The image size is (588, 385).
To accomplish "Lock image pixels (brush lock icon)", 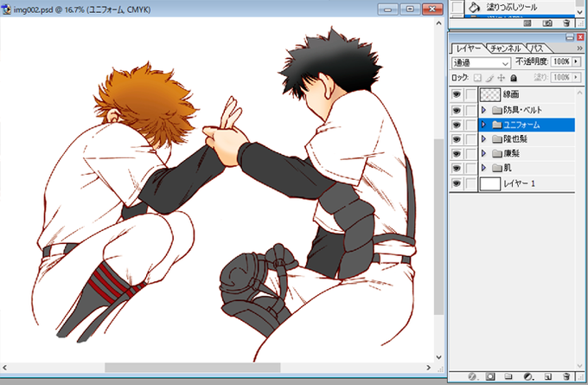I will 489,78.
